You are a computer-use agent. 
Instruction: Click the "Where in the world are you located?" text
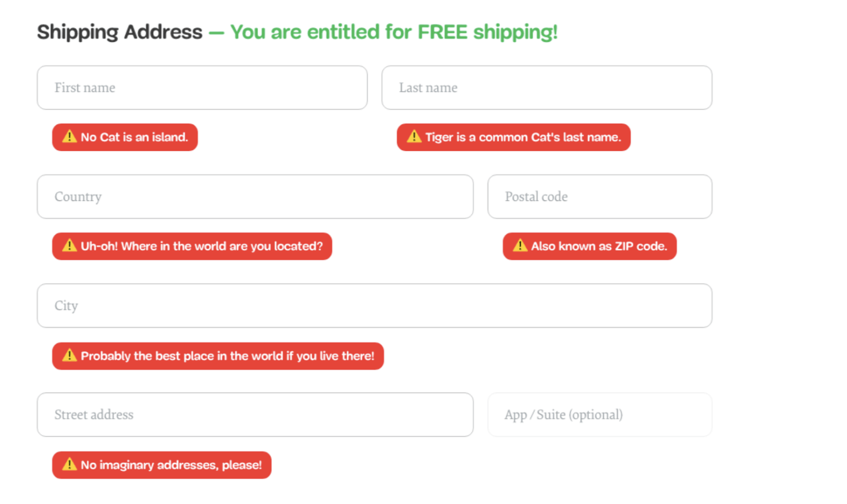202,246
